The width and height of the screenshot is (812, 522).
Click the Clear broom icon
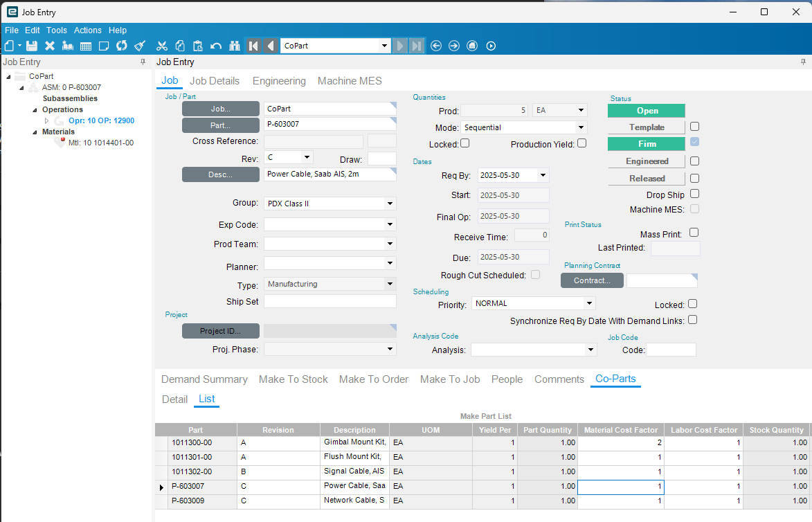(x=140, y=46)
